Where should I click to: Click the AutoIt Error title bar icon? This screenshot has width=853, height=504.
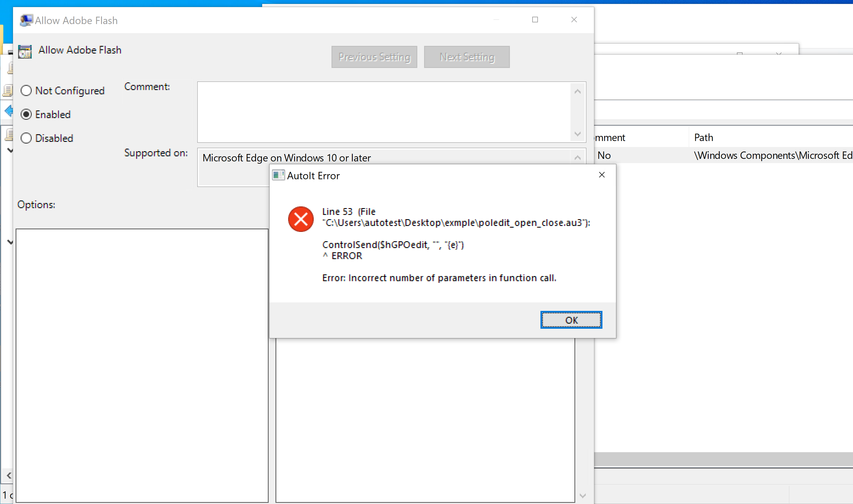(x=279, y=175)
